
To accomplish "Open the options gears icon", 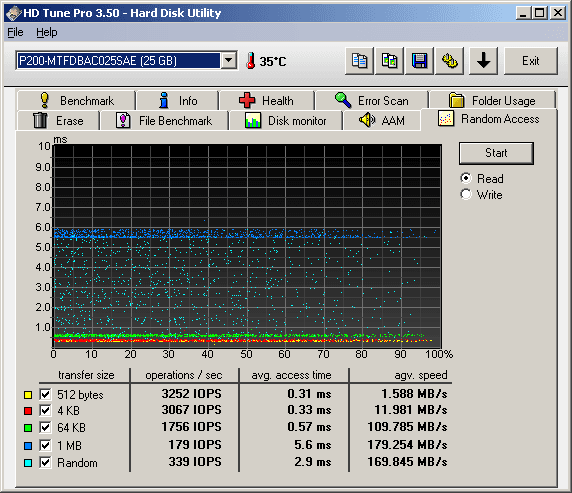I will [x=449, y=61].
